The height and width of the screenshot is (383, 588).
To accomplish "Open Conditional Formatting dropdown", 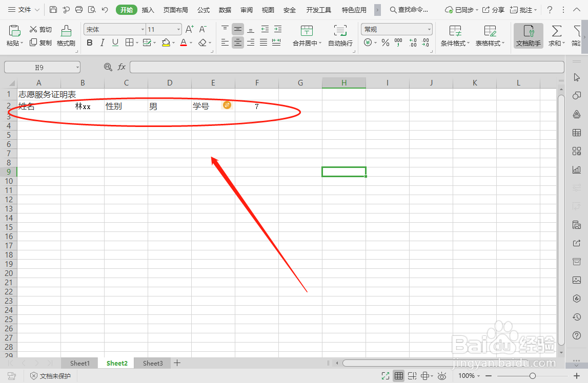I will point(455,36).
